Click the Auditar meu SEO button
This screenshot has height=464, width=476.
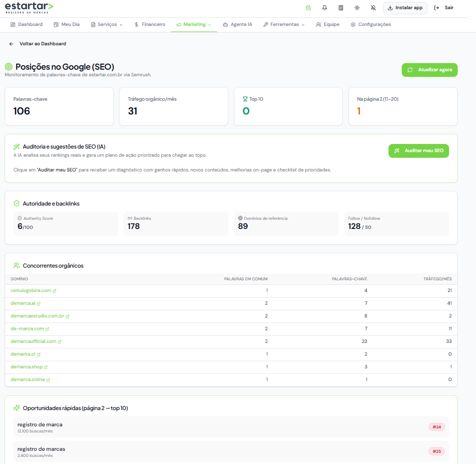pyautogui.click(x=419, y=151)
